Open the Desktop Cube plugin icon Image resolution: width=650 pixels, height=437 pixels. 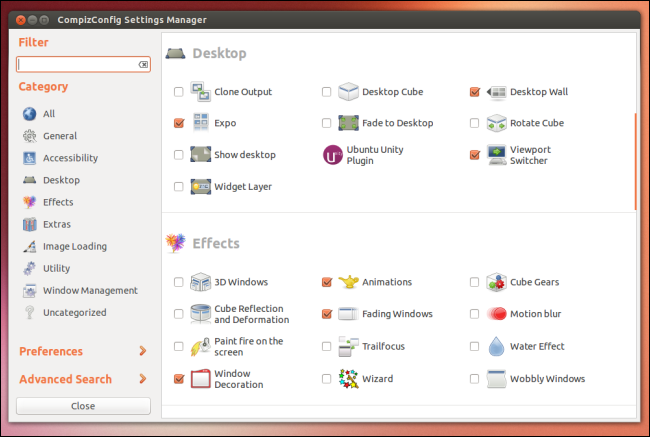click(348, 92)
